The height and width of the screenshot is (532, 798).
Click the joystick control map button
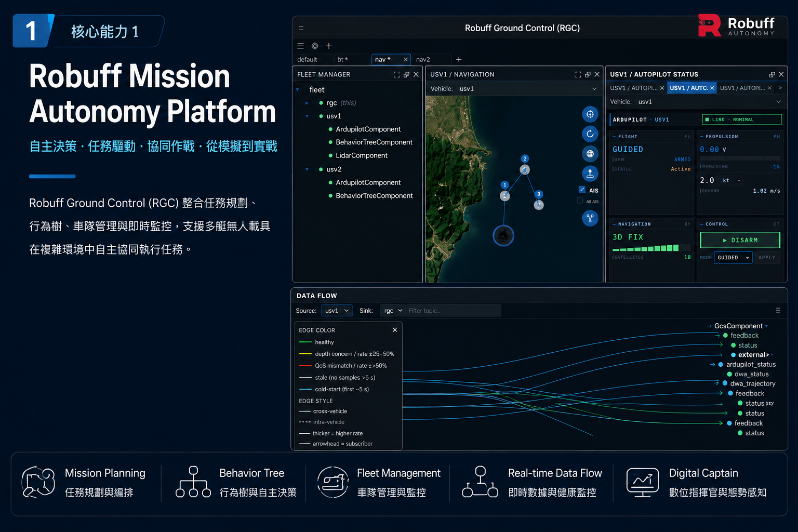coord(590,174)
